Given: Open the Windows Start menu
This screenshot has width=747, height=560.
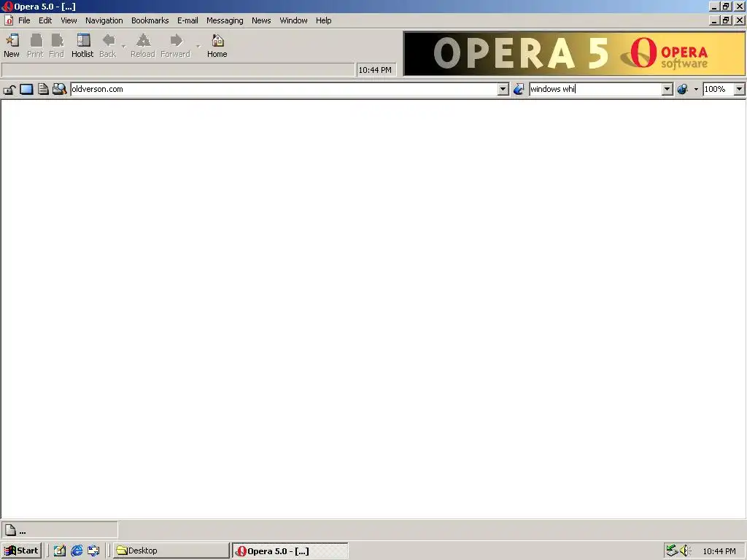Looking at the screenshot, I should [x=21, y=551].
